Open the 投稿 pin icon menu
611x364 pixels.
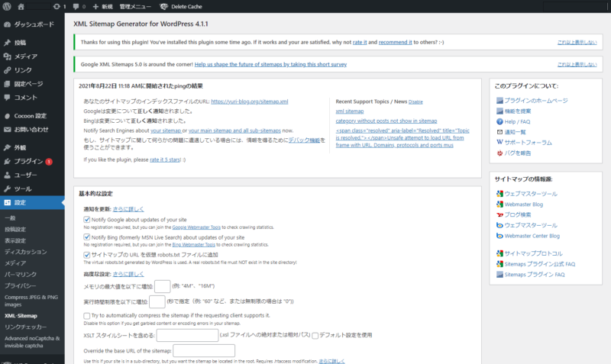click(7, 43)
